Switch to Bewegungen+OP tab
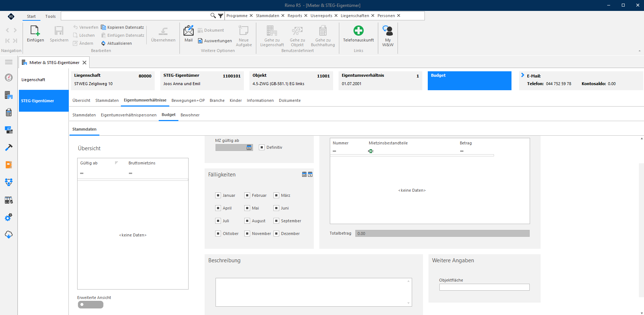The image size is (644, 315). pos(188,100)
